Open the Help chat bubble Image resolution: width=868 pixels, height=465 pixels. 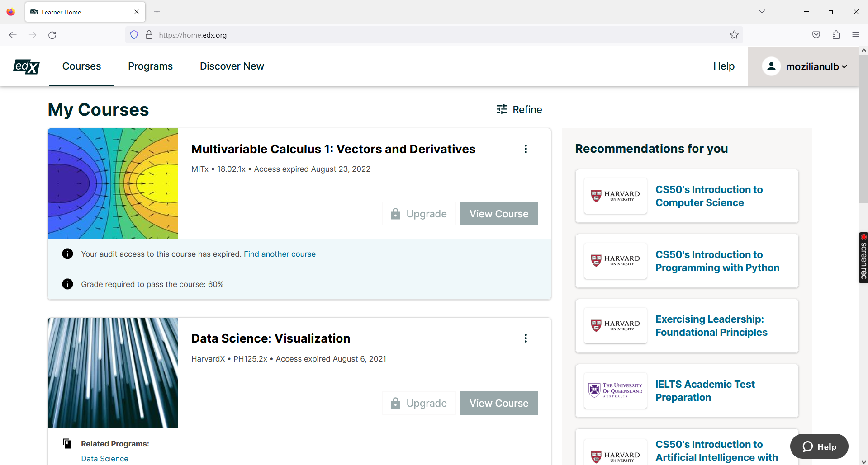[x=819, y=446]
